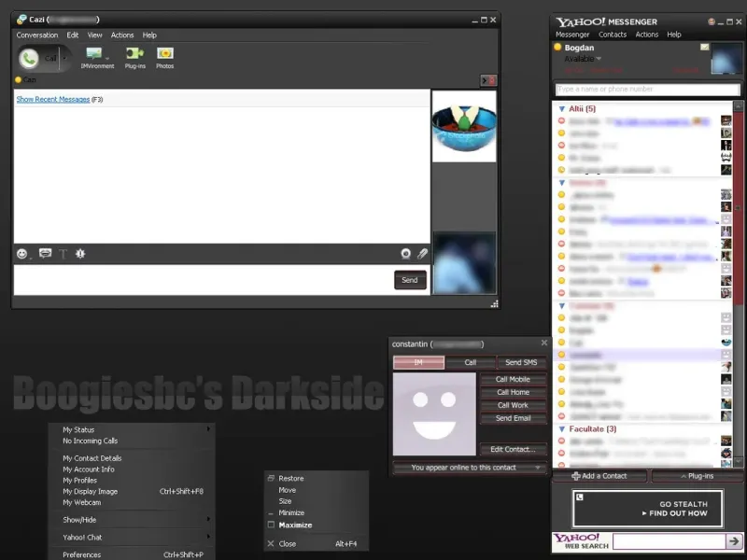Click the red contact list scrollbar thumb
This screenshot has width=747, height=560.
[738, 207]
